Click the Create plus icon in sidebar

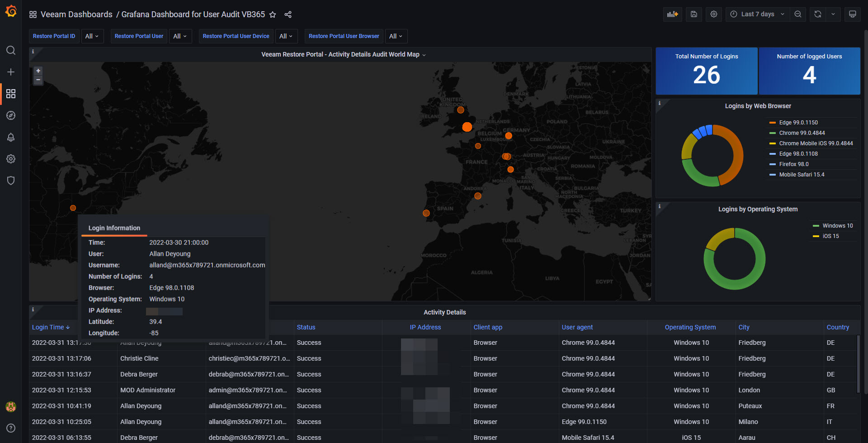pyautogui.click(x=11, y=72)
